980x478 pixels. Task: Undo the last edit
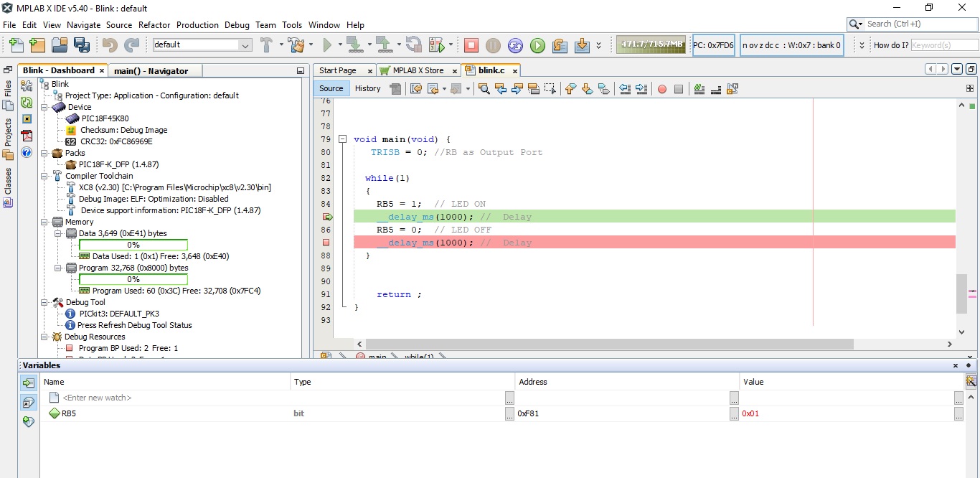coord(110,45)
